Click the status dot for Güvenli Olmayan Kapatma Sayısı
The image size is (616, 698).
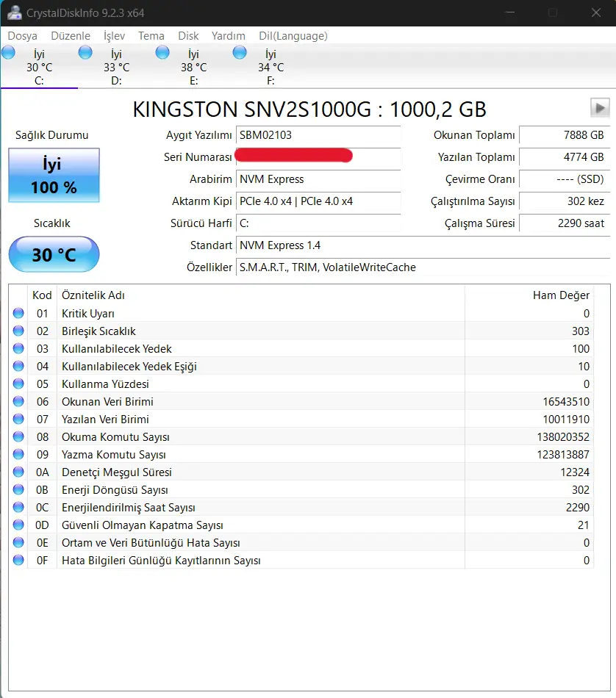click(x=18, y=525)
